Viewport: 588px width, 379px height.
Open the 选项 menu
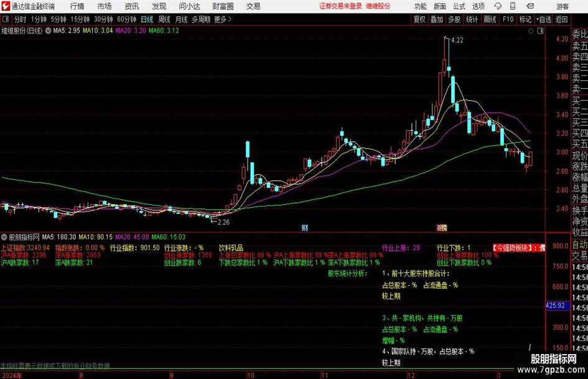pos(478,6)
